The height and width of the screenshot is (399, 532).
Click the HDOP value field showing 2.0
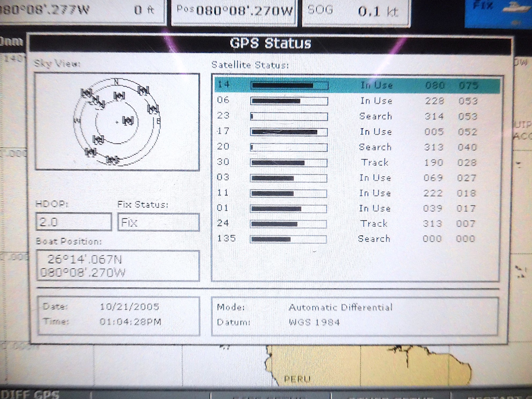(x=74, y=222)
